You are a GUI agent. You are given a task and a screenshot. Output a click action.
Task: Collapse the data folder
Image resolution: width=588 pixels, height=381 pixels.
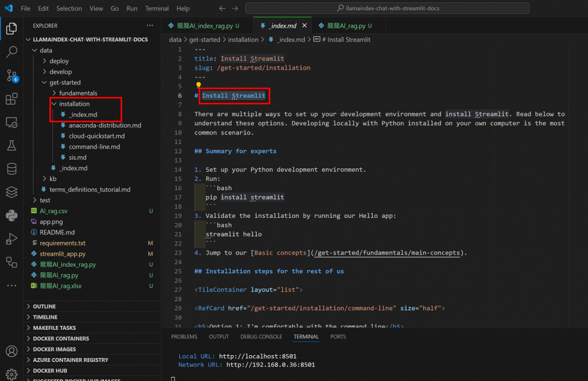92,51
